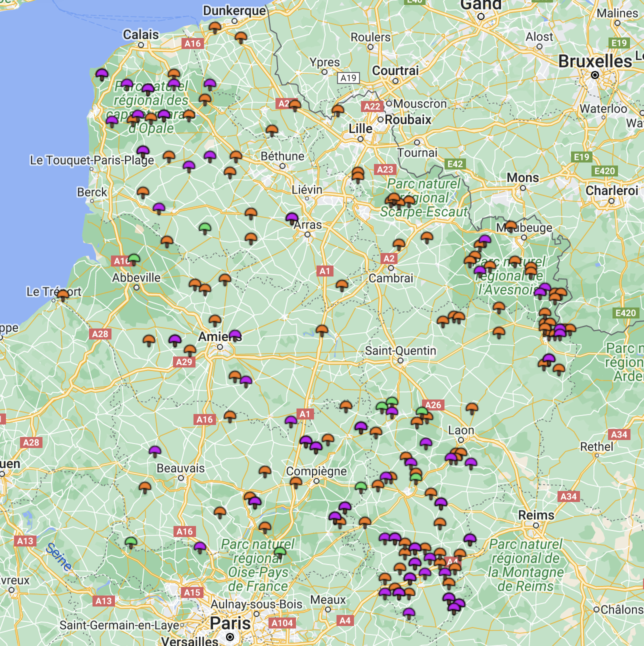The image size is (644, 646).
Task: Click green mushroom marker in Oise-Pays de France park
Action: click(x=280, y=552)
